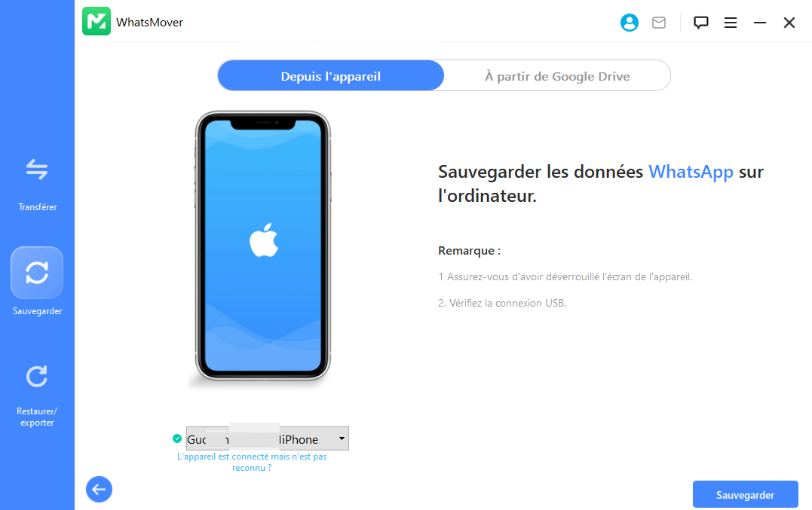The width and height of the screenshot is (812, 510).
Task: Click the iPhone device preview image
Action: [x=262, y=247]
